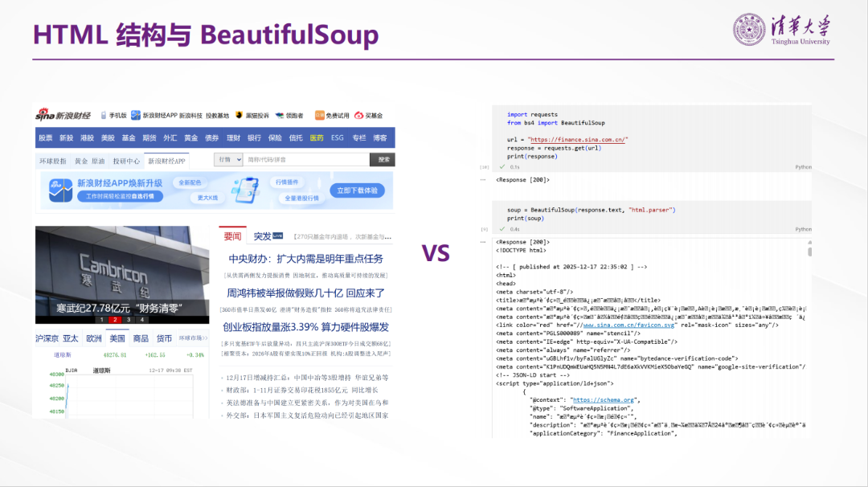Click the 更大K线 pill in banner

tap(207, 198)
